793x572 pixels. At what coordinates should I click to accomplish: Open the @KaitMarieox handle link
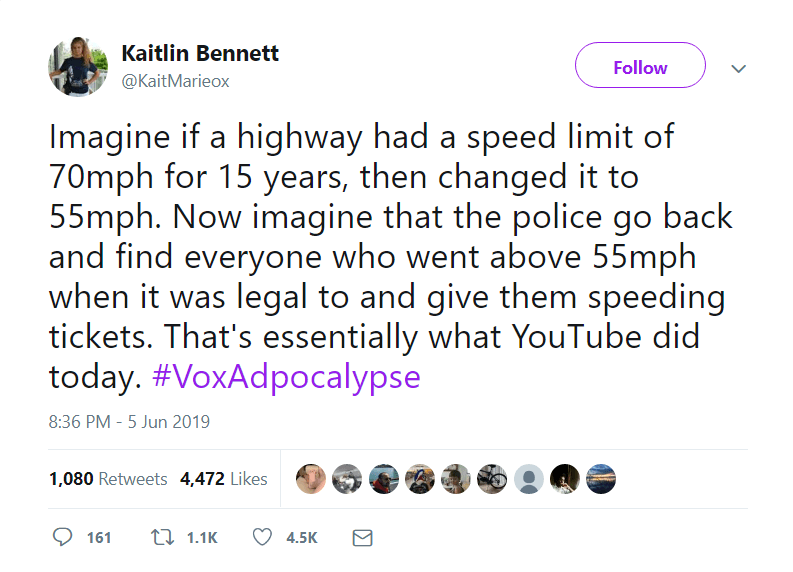point(175,81)
